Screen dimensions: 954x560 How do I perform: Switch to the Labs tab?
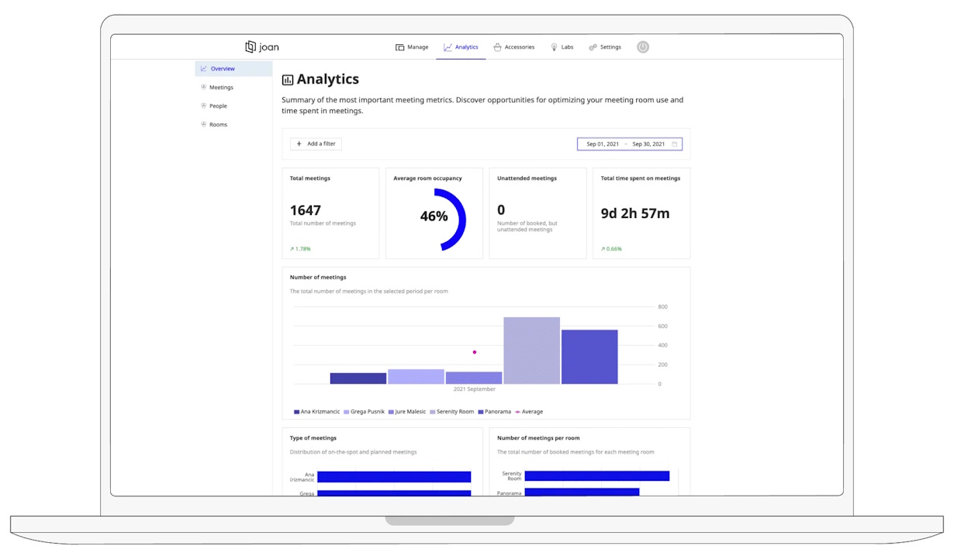click(562, 47)
